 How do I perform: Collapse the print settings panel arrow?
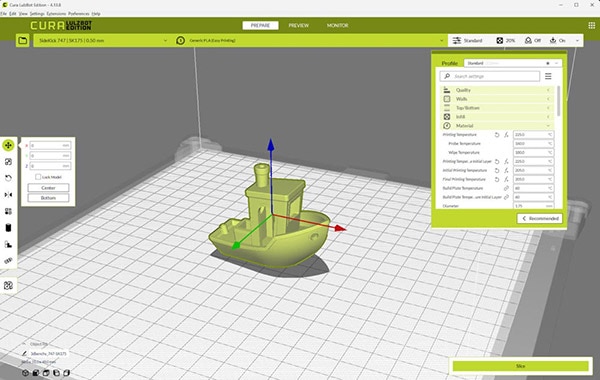pyautogui.click(x=577, y=40)
